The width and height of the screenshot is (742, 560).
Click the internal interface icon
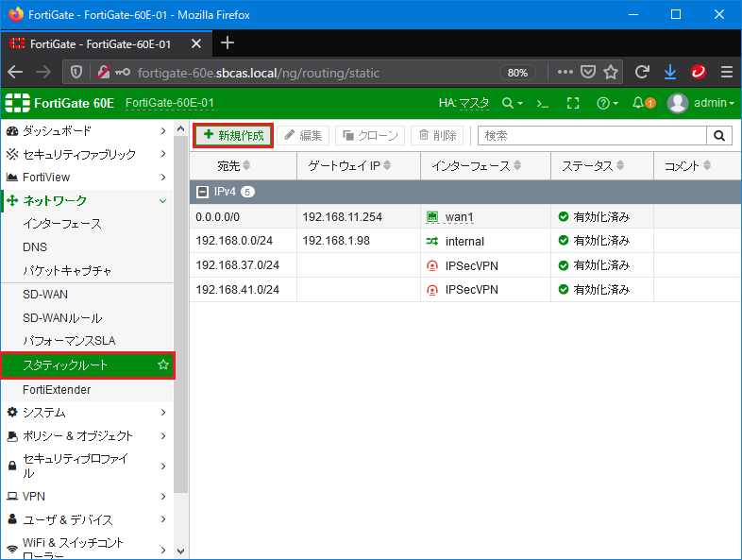coord(432,241)
